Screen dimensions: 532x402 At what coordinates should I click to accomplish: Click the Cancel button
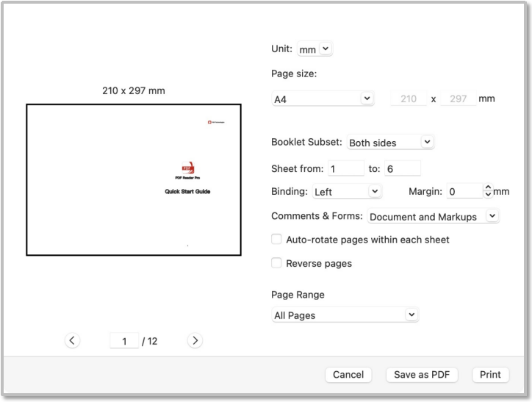pos(348,375)
